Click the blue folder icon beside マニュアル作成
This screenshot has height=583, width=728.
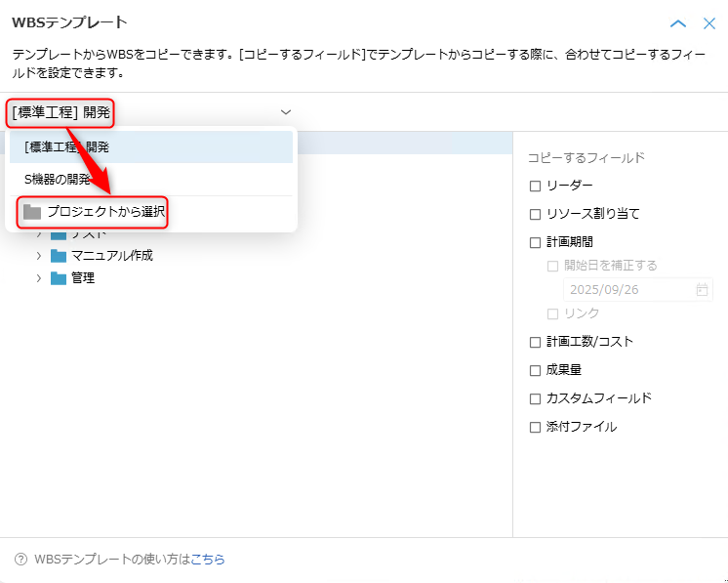[x=59, y=256]
